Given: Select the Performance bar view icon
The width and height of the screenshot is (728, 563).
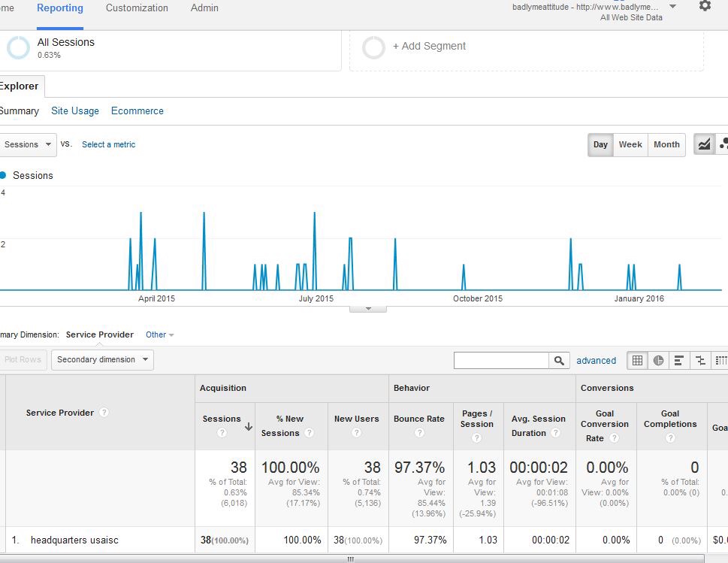Looking at the screenshot, I should (x=679, y=361).
